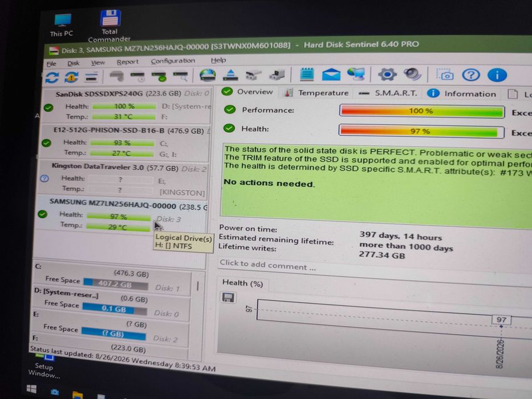Switch to the S.M.A.R.T. tab
Viewport: 532px width, 399px height.
[388, 93]
